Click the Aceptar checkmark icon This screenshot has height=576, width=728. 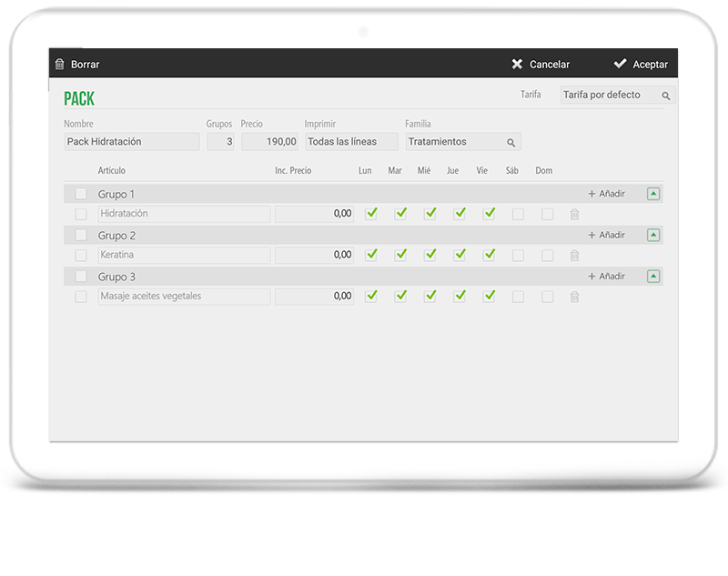point(620,65)
